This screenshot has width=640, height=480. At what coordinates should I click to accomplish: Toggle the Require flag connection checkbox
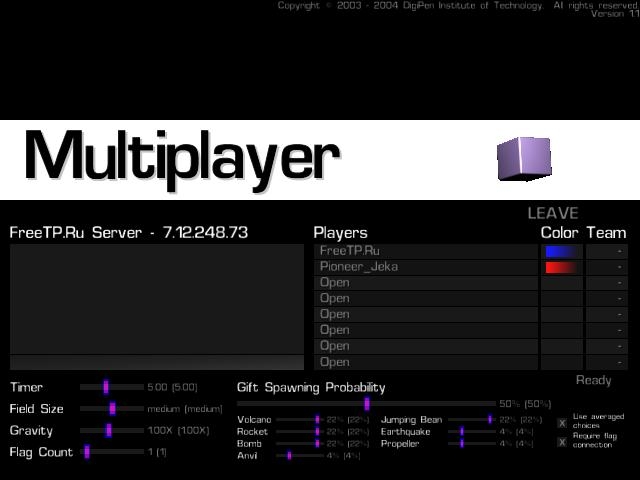[562, 441]
